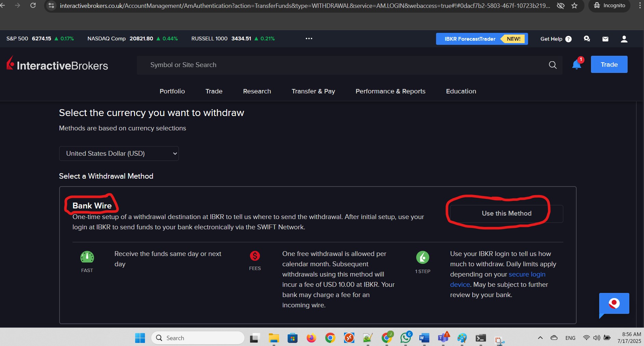
Task: Go back in browser history
Action: pyautogui.click(x=3, y=5)
